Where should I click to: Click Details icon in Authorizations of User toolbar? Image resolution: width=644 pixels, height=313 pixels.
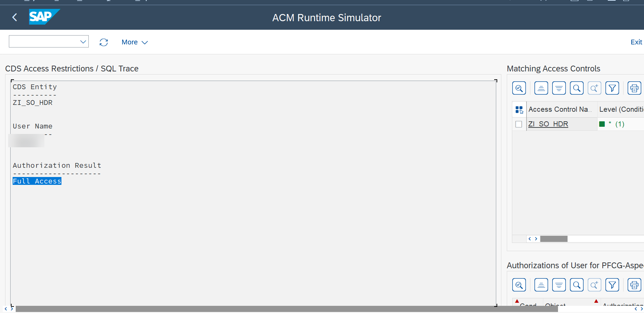tap(519, 285)
